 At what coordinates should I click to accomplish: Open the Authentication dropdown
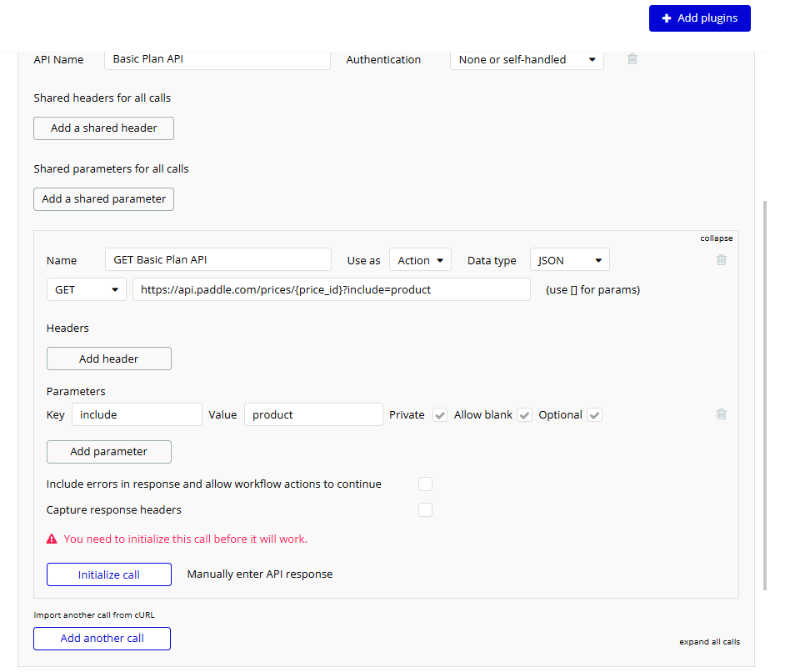pos(526,59)
